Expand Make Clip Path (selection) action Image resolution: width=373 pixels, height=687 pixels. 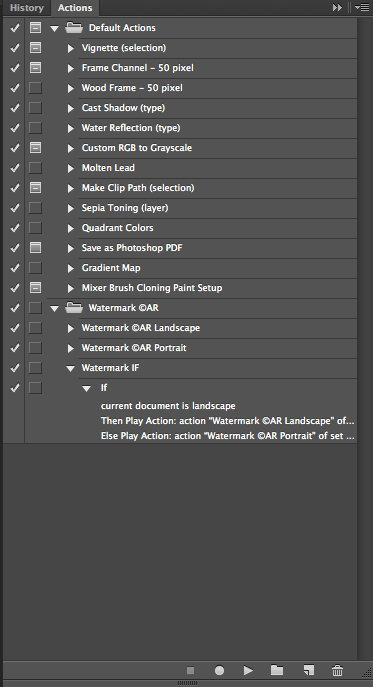(71, 188)
